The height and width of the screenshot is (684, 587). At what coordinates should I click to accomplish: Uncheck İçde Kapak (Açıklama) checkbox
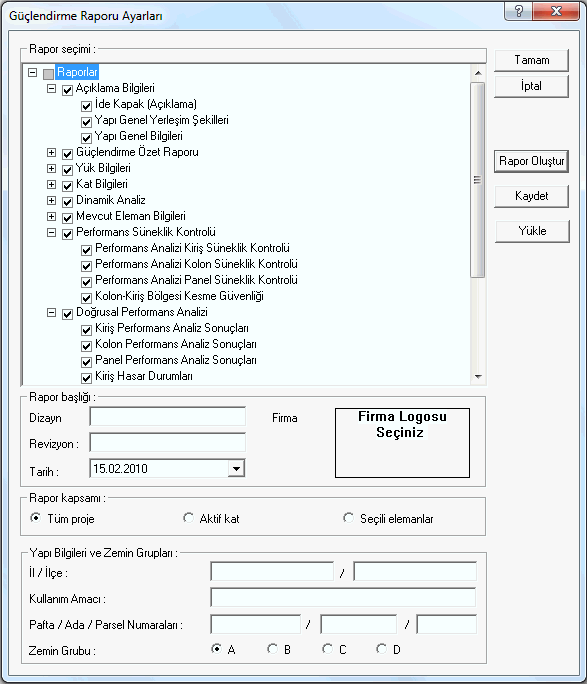86,106
